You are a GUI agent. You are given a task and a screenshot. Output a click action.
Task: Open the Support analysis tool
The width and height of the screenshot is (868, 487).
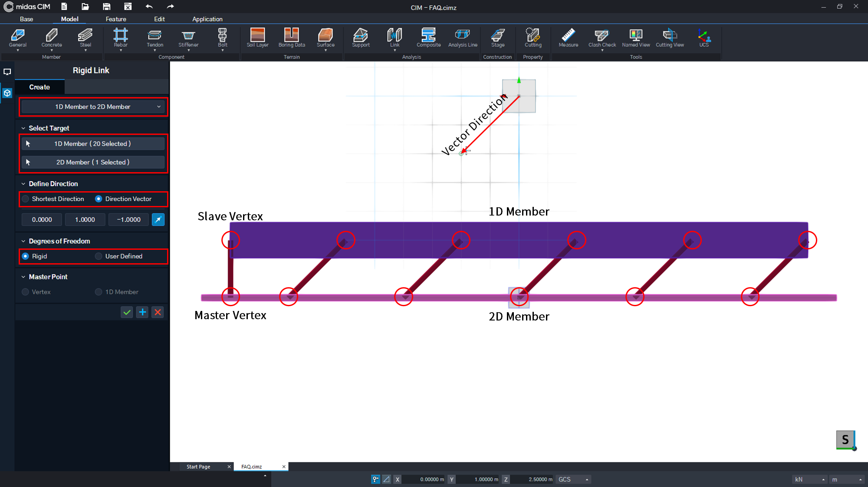click(x=361, y=39)
